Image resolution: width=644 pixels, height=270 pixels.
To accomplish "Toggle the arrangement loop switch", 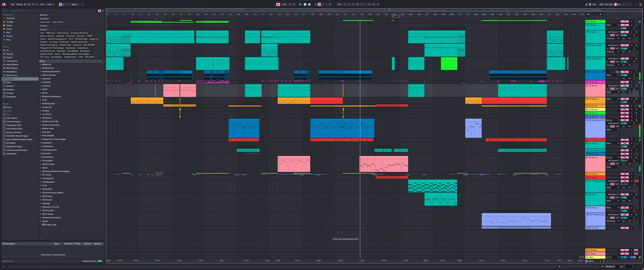I will click(357, 4).
